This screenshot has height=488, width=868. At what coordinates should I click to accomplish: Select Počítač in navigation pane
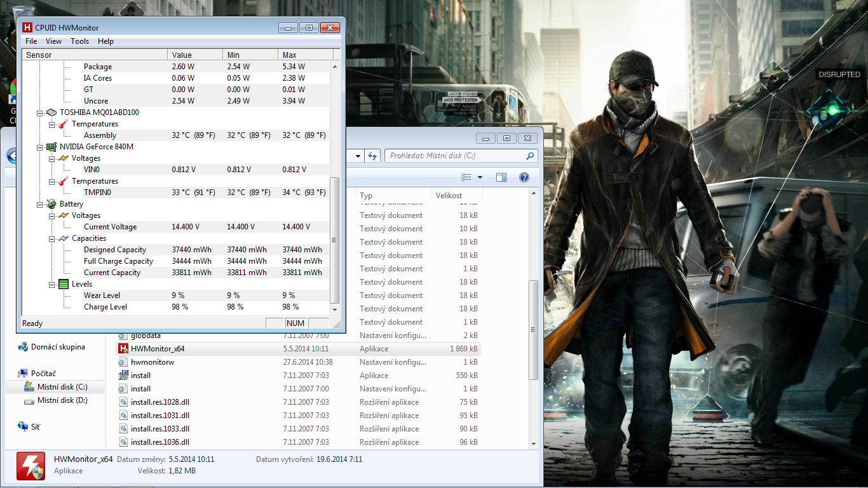pyautogui.click(x=37, y=374)
